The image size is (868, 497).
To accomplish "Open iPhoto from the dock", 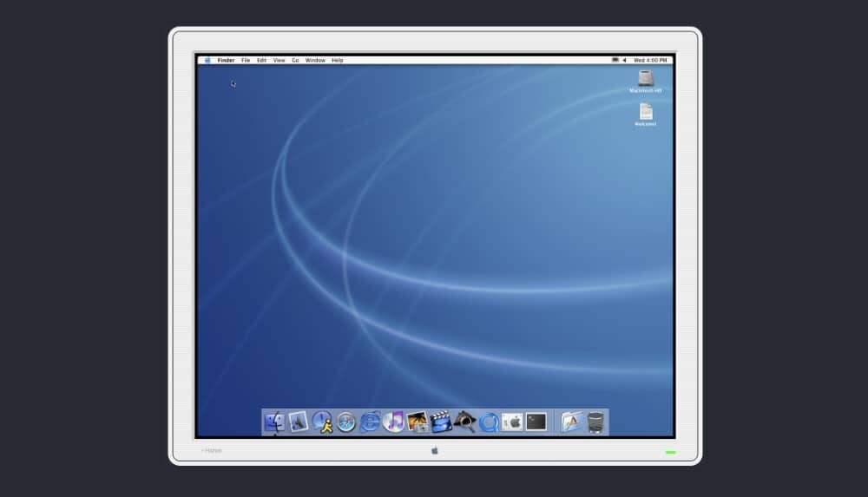I will pos(418,422).
